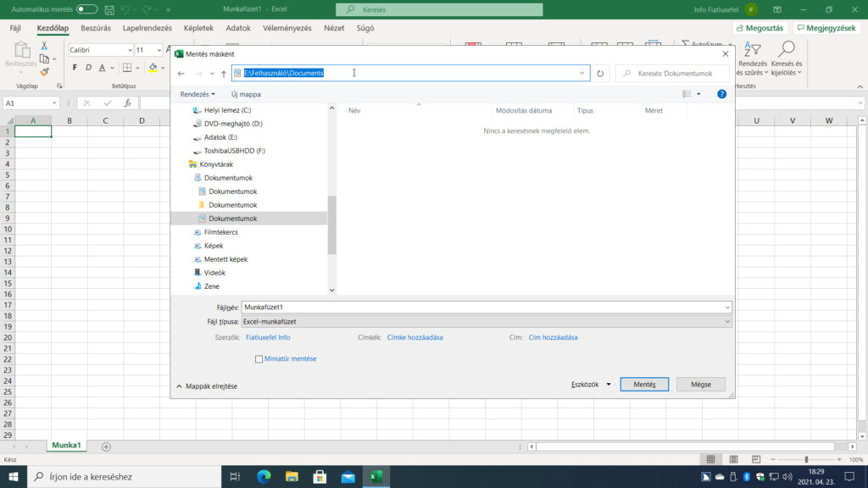Click the page layout view icon
Screen dimensions: 868x488
pyautogui.click(x=733, y=460)
